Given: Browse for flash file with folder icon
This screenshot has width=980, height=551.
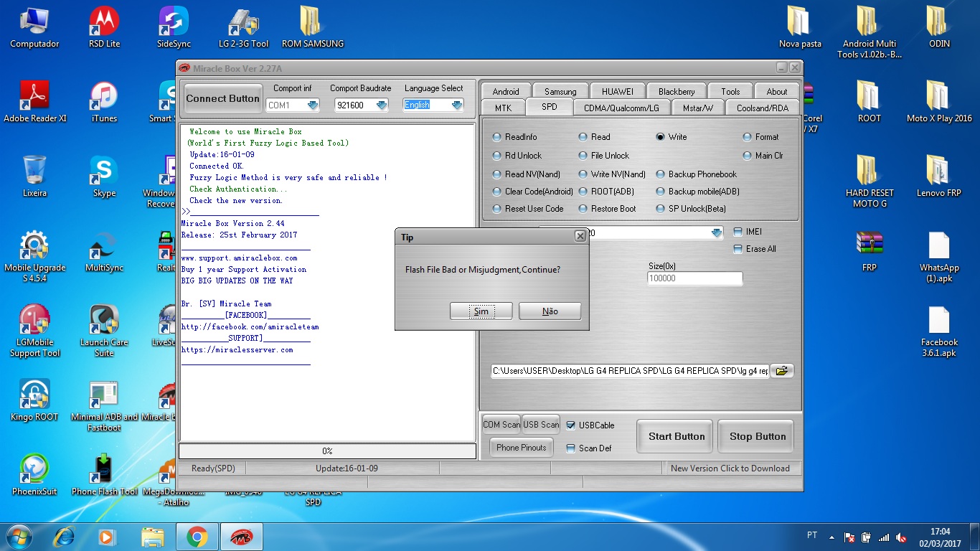Looking at the screenshot, I should (x=782, y=371).
